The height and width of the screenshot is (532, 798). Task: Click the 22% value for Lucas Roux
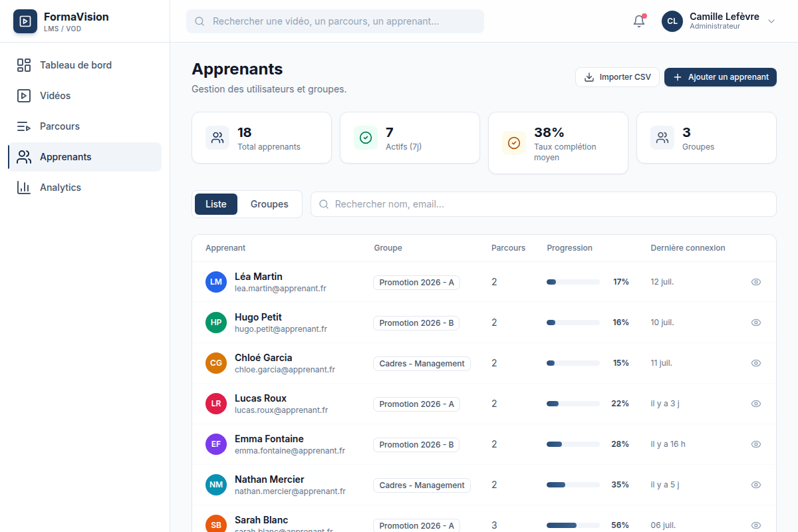pyautogui.click(x=620, y=404)
